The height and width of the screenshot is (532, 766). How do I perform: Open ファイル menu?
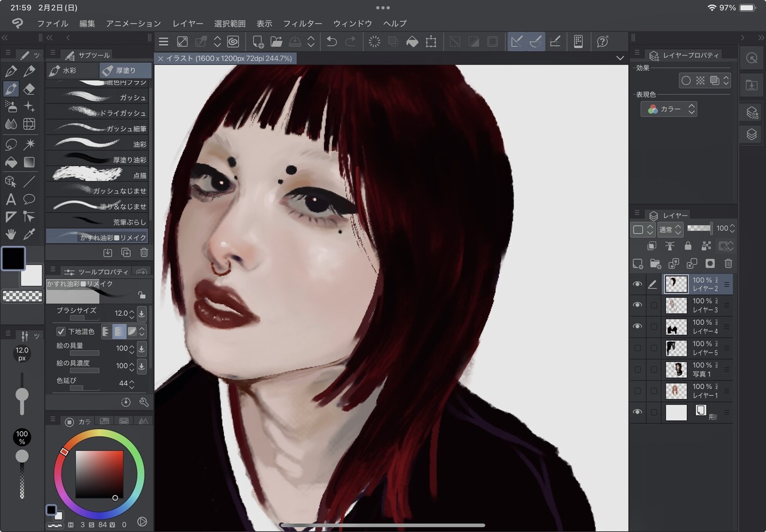(x=53, y=24)
